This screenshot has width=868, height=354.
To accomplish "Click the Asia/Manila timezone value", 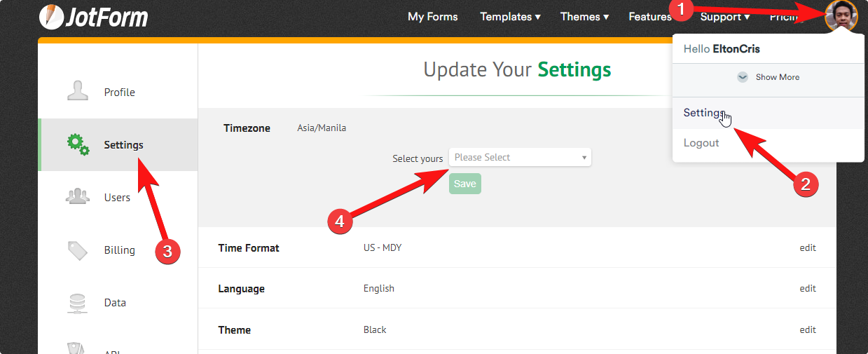I will pyautogui.click(x=322, y=128).
